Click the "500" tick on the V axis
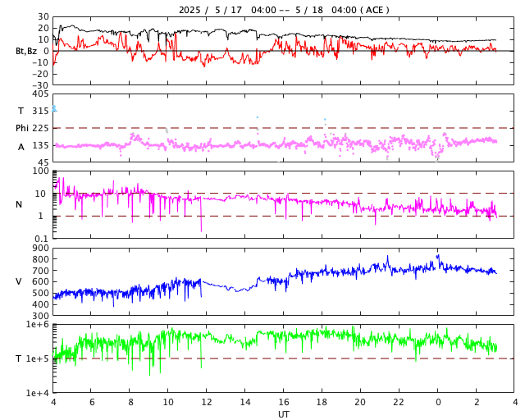525x420 pixels. click(40, 293)
